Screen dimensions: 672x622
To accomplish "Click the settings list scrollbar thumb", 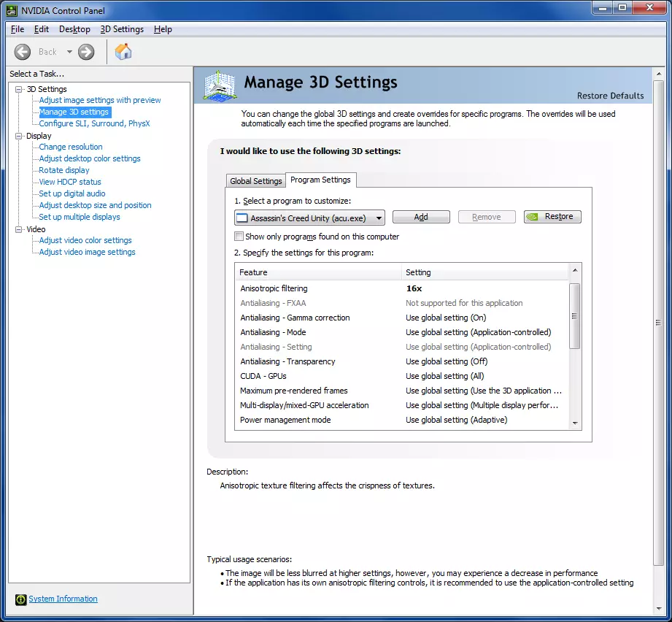I will (x=575, y=316).
